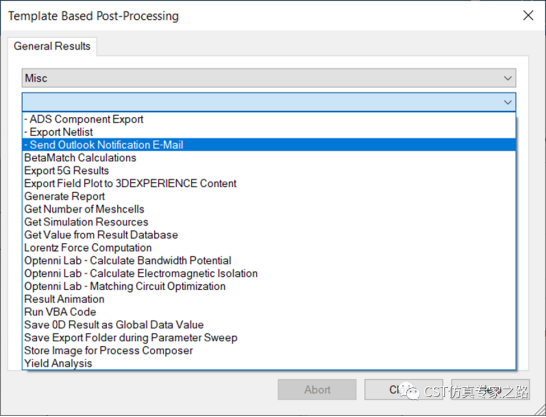Pick Get Simulation Resources

[268, 222]
